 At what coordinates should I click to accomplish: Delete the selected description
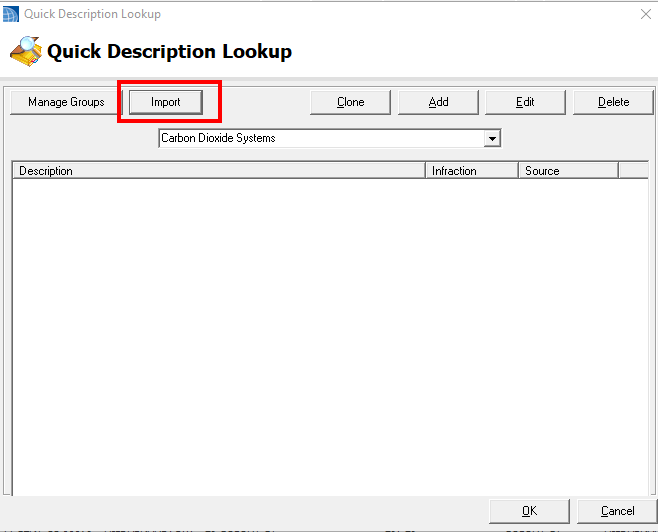click(x=613, y=102)
